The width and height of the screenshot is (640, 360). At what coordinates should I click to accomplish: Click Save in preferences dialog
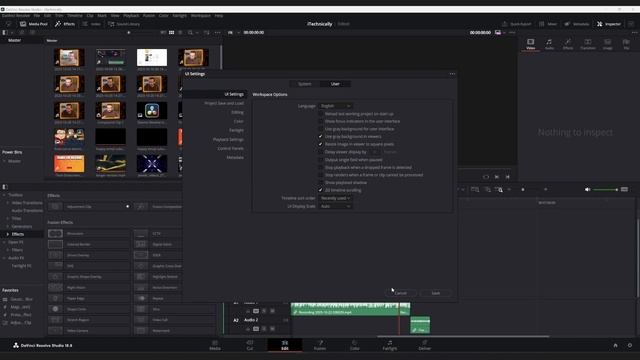click(436, 293)
